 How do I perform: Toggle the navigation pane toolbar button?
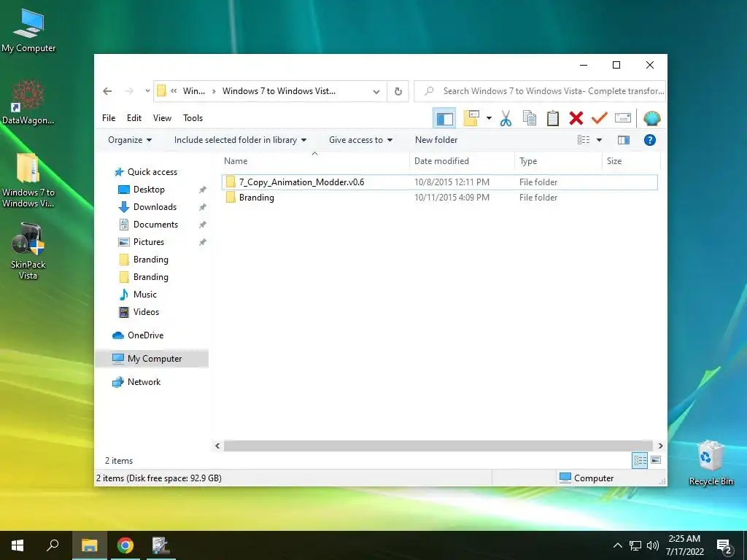click(444, 119)
